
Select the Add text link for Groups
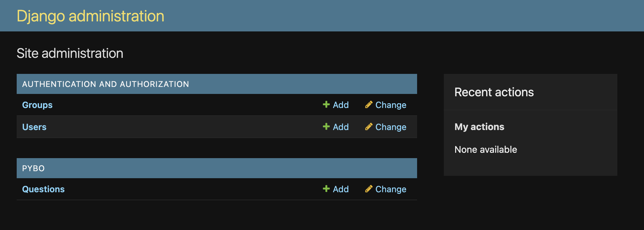point(341,105)
